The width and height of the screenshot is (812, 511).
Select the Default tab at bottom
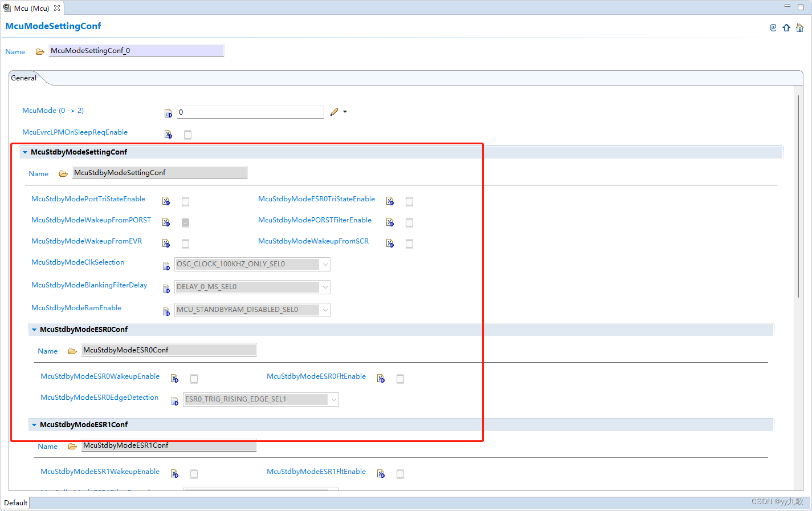[x=16, y=503]
